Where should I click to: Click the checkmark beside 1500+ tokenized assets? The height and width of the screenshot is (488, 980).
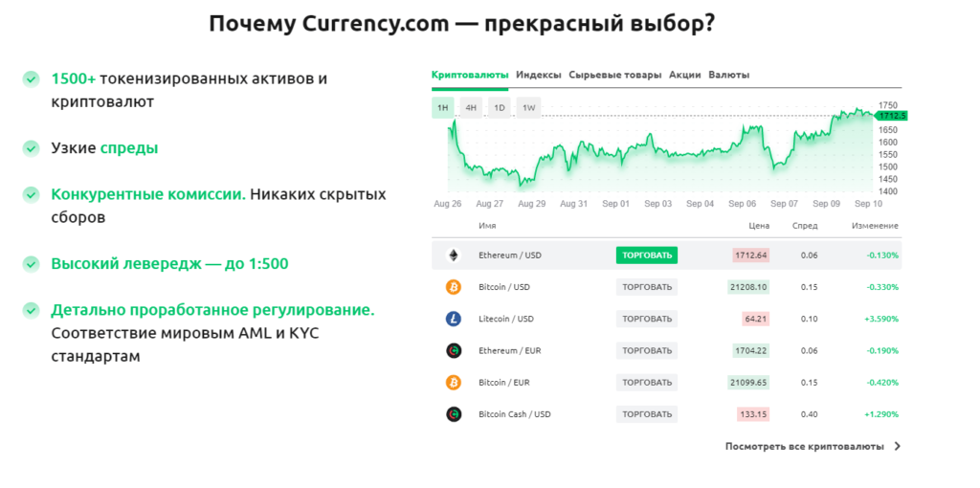click(x=32, y=78)
